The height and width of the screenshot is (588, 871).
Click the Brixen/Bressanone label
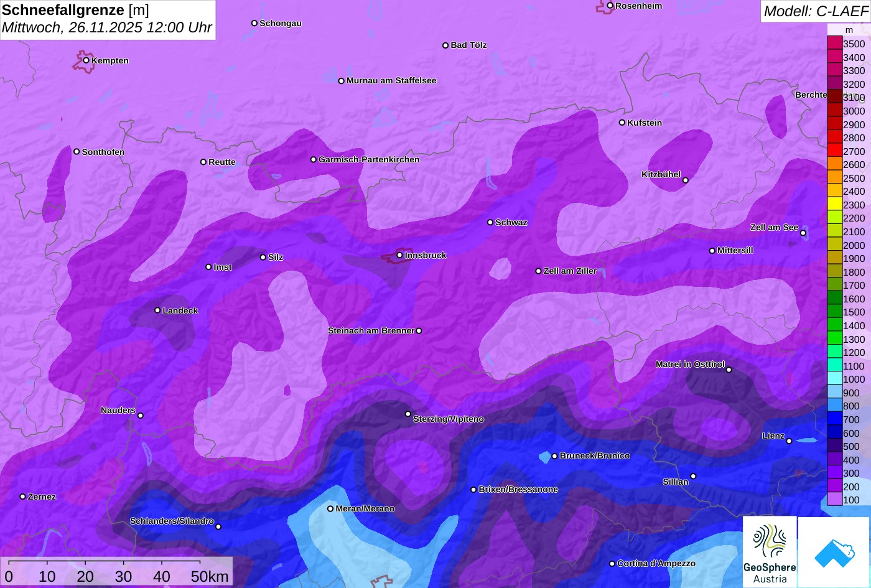pos(518,489)
